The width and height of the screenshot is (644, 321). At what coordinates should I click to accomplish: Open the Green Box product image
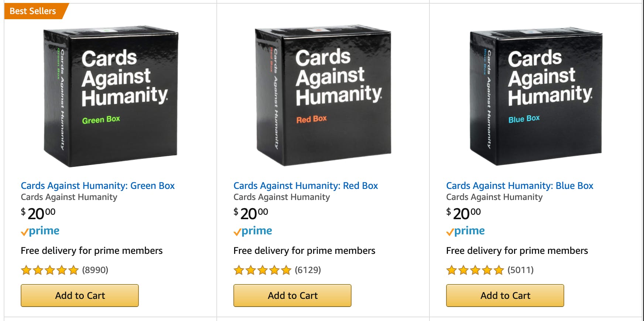pyautogui.click(x=111, y=97)
